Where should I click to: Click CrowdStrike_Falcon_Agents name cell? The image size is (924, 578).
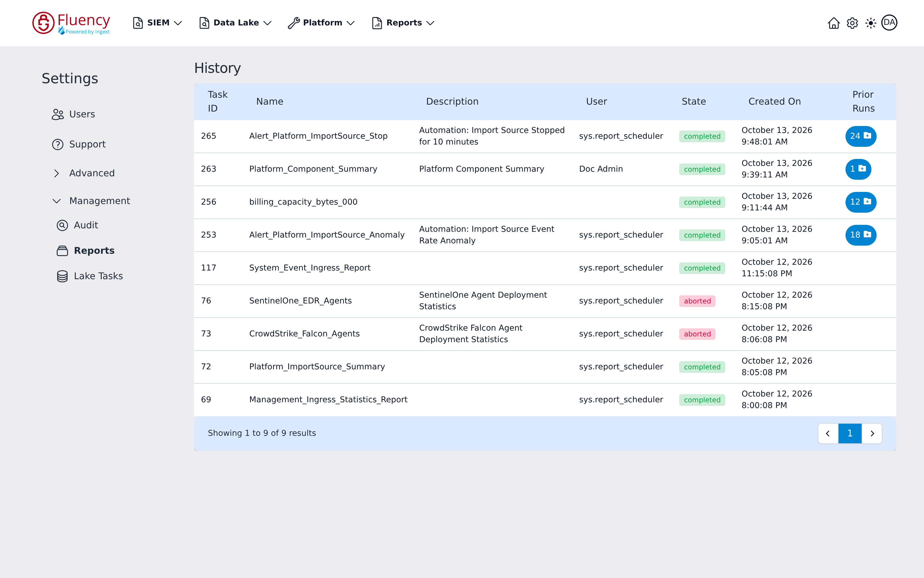[304, 333]
